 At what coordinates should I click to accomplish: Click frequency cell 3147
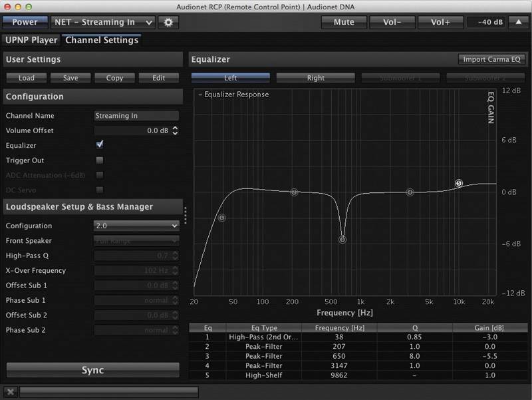pyautogui.click(x=339, y=365)
